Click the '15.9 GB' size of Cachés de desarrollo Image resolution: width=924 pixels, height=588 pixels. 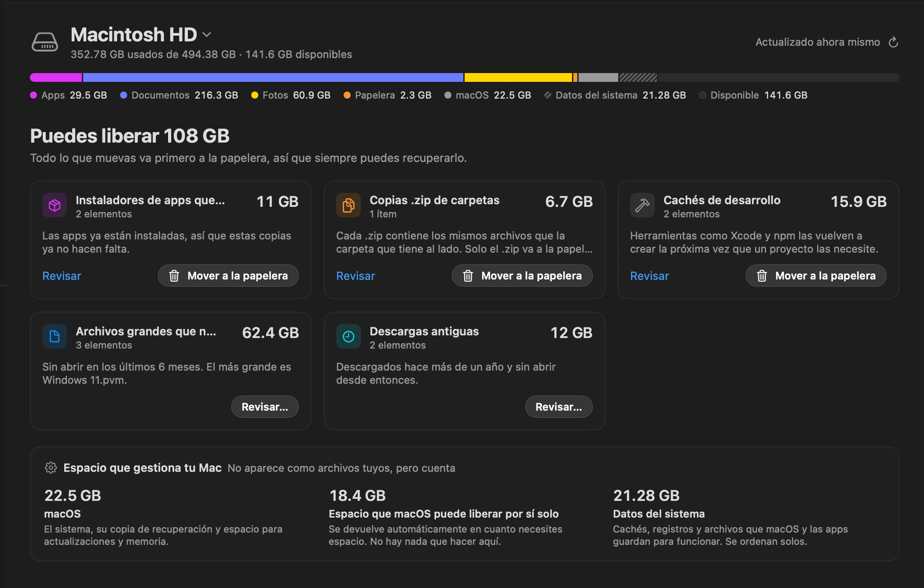tap(859, 202)
